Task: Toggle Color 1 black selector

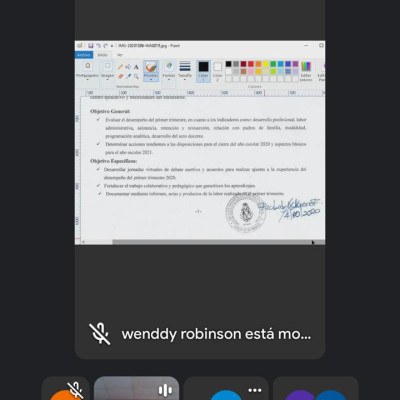Action: pyautogui.click(x=203, y=71)
